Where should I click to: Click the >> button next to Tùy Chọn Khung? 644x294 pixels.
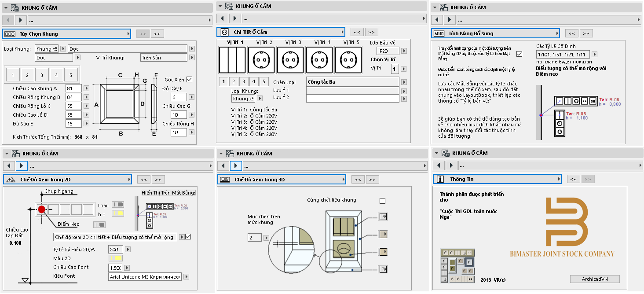(x=157, y=34)
